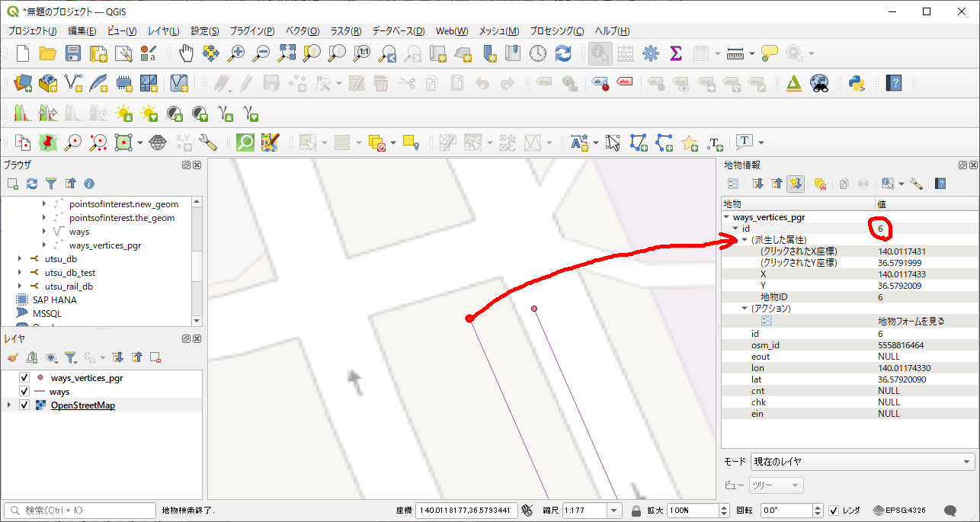The image size is (980, 522).
Task: Open the mode dropdown 現在のレイヤ
Action: 862,462
